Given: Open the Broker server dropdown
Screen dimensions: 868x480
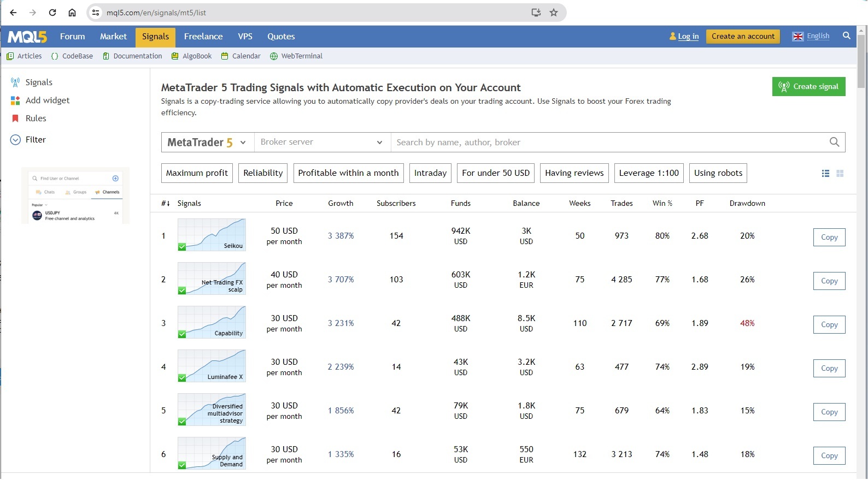Looking at the screenshot, I should click(322, 143).
